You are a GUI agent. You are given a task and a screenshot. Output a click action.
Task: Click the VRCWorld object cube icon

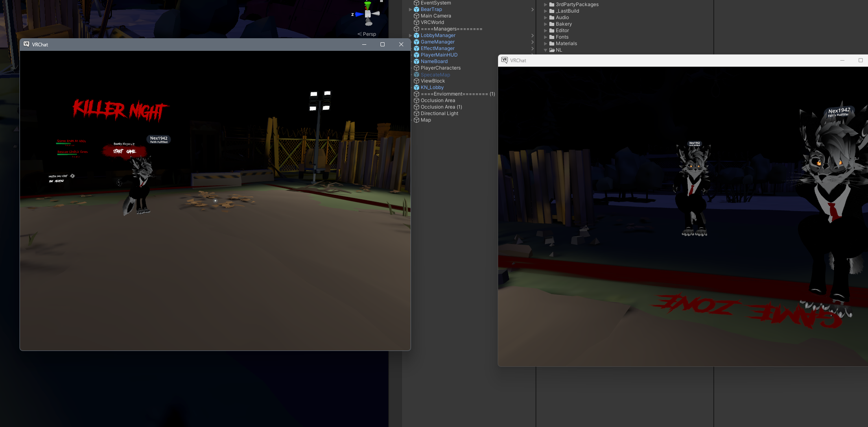click(416, 22)
